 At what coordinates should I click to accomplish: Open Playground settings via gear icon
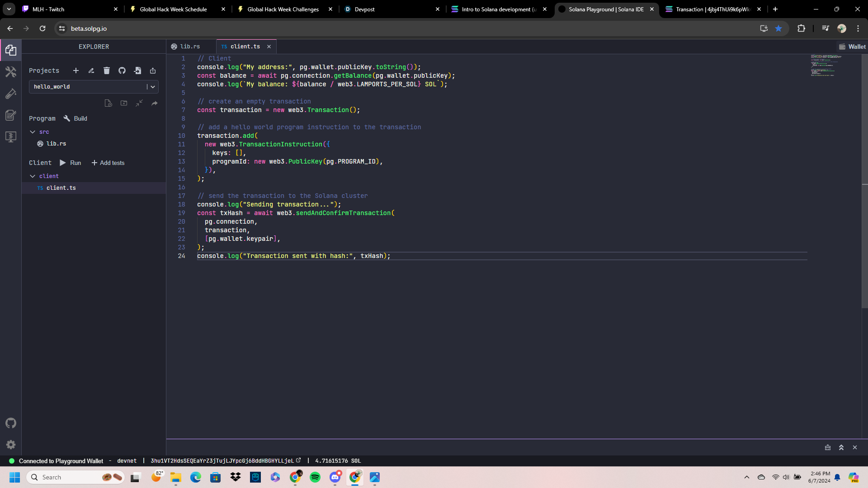click(11, 445)
